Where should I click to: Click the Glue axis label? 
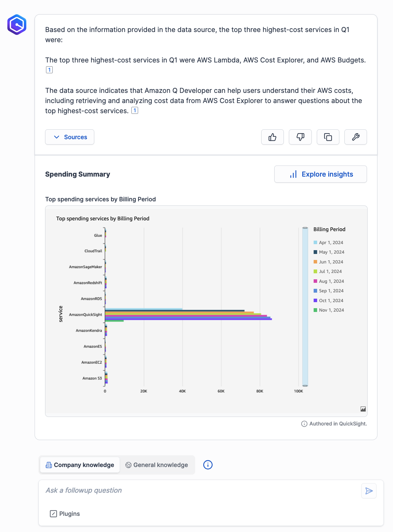coord(98,235)
